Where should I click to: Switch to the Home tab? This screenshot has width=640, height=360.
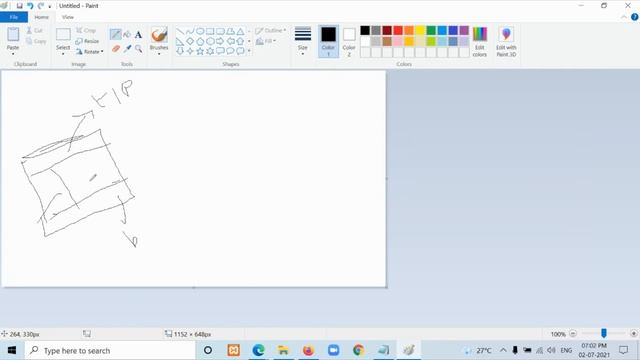pos(41,17)
